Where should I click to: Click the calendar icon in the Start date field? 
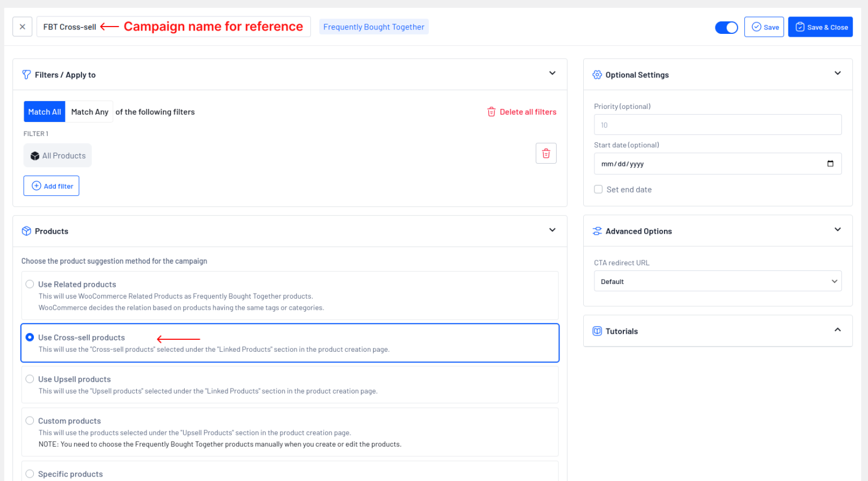pyautogui.click(x=830, y=164)
